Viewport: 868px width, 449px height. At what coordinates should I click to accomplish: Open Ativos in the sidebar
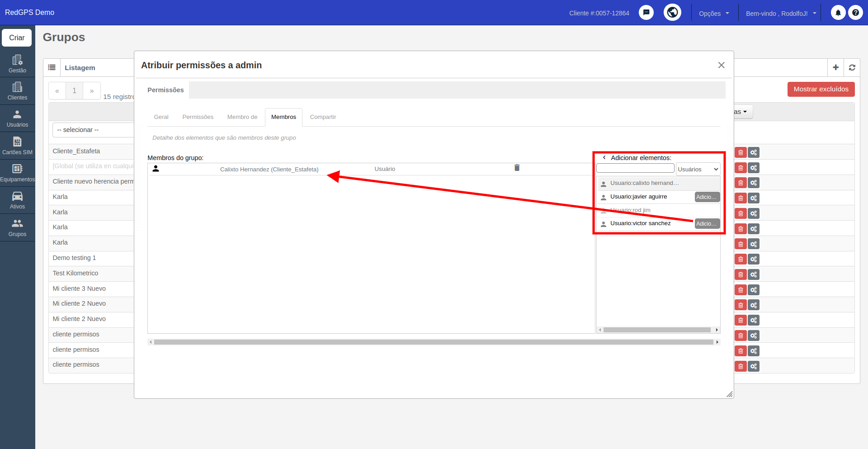point(17,200)
